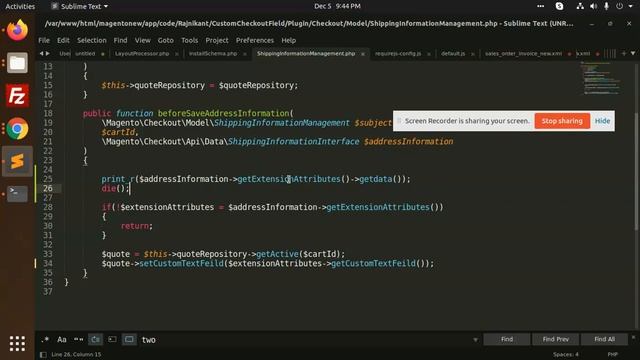Open the Tools menu
Viewport: 640px width, 360px height.
pos(189,40)
